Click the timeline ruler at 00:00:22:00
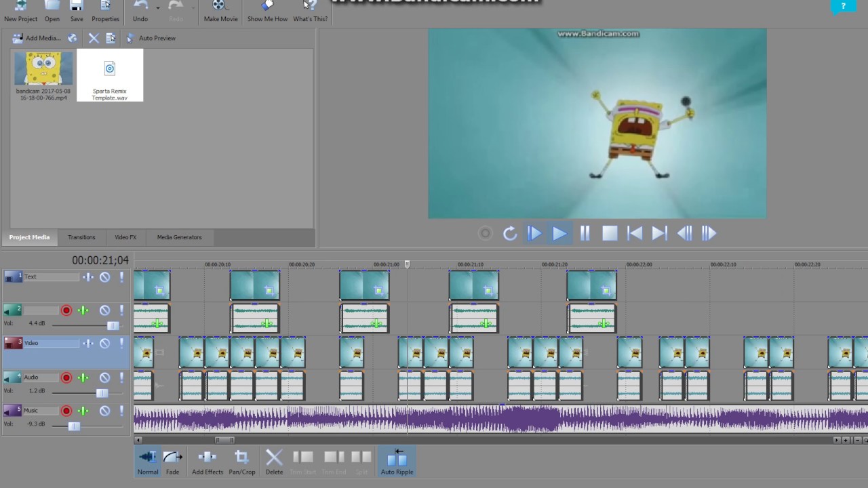This screenshot has height=488, width=868. click(x=639, y=264)
